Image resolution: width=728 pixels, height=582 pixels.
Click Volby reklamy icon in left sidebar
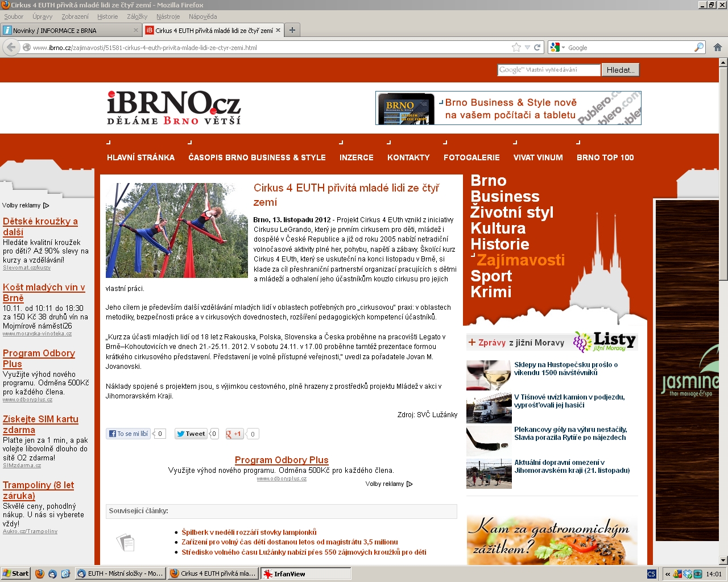46,206
